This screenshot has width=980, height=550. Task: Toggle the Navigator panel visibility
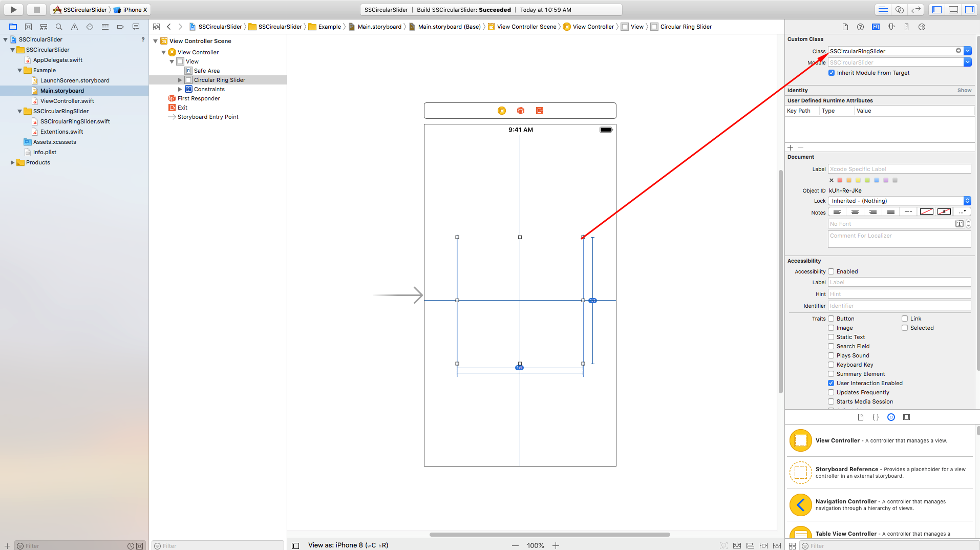tap(937, 10)
